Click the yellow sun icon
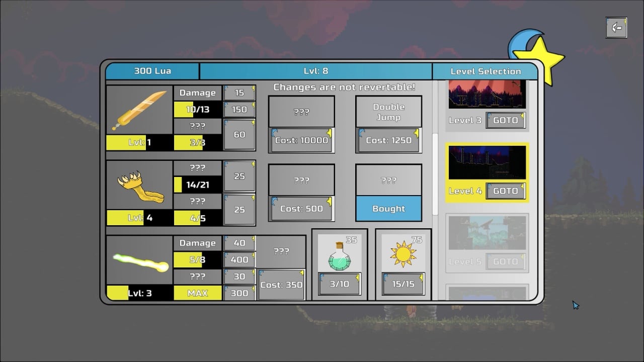The height and width of the screenshot is (362, 644). (x=403, y=254)
